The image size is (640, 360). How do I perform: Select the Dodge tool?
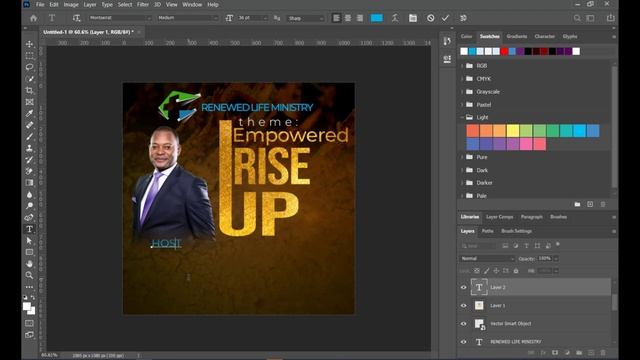coord(29,206)
